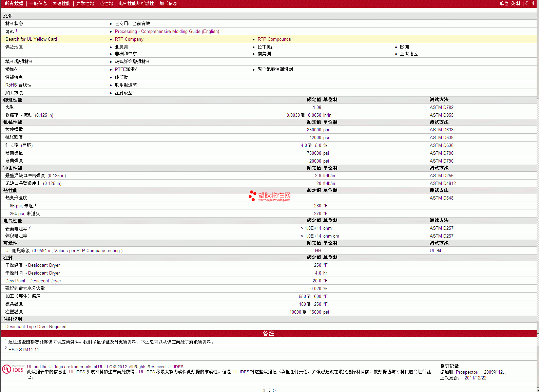
Task: Open the 所有数据 tab
Action: pyautogui.click(x=14, y=3)
